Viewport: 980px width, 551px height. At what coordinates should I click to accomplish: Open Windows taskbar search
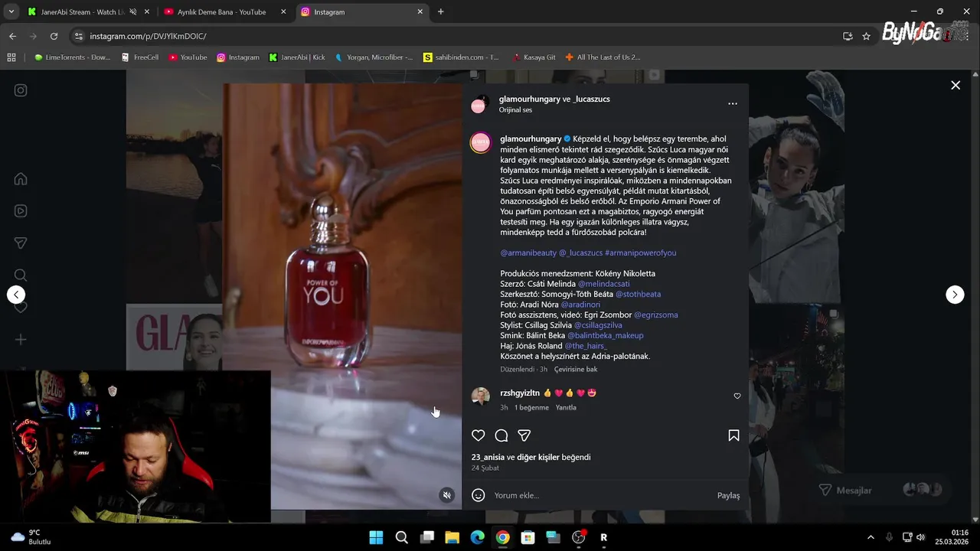(x=401, y=537)
